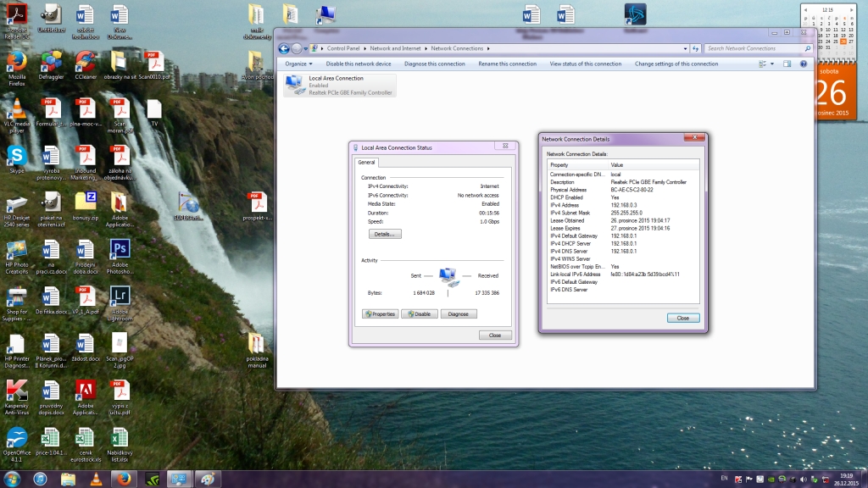This screenshot has height=488, width=868.
Task: Toggle the preview pane icon
Action: (787, 64)
